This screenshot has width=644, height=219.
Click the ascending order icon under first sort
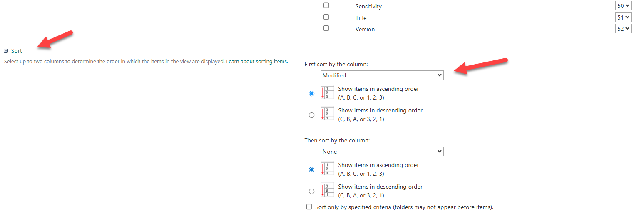(x=327, y=92)
